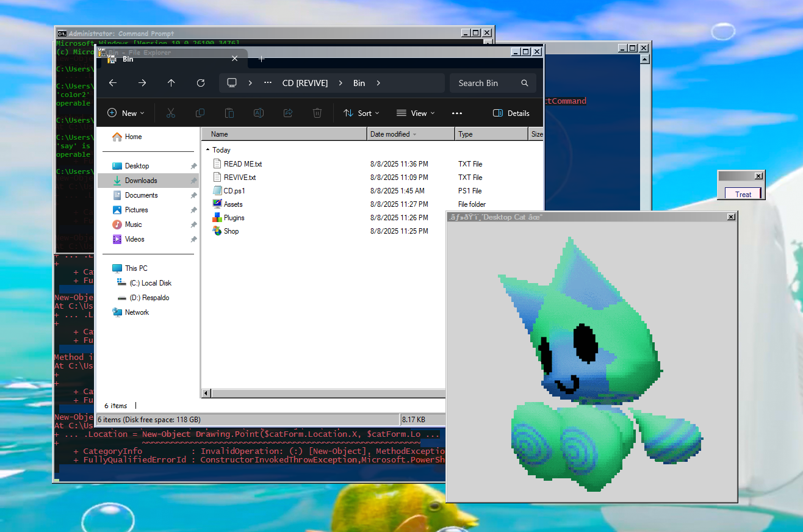Sort by Size column header
803x532 pixels.
click(x=536, y=134)
